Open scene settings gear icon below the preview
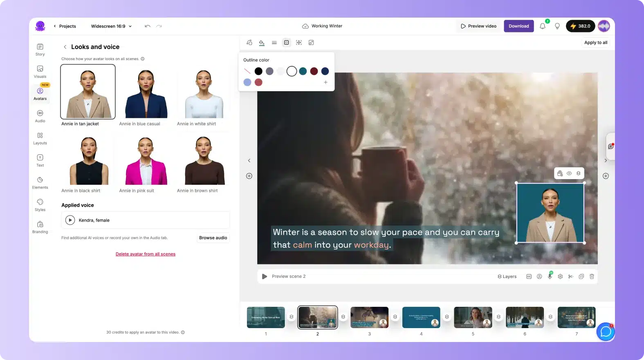The height and width of the screenshot is (360, 644). (x=560, y=277)
